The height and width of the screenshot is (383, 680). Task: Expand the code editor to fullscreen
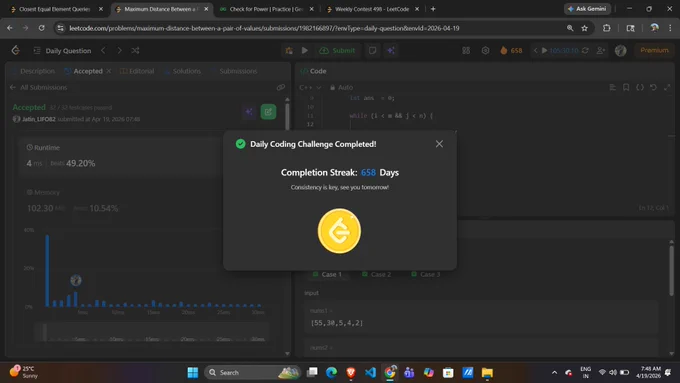pos(667,88)
